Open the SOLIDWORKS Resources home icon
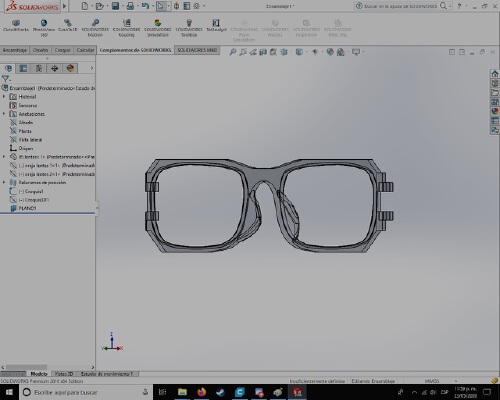Image resolution: width=500 pixels, height=400 pixels. tap(495, 74)
